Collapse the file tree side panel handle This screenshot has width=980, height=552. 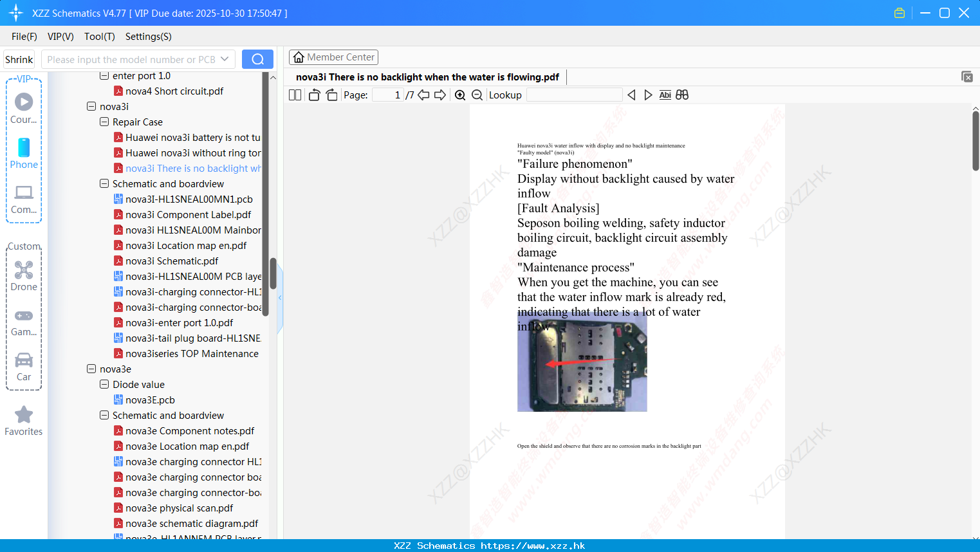pos(280,297)
